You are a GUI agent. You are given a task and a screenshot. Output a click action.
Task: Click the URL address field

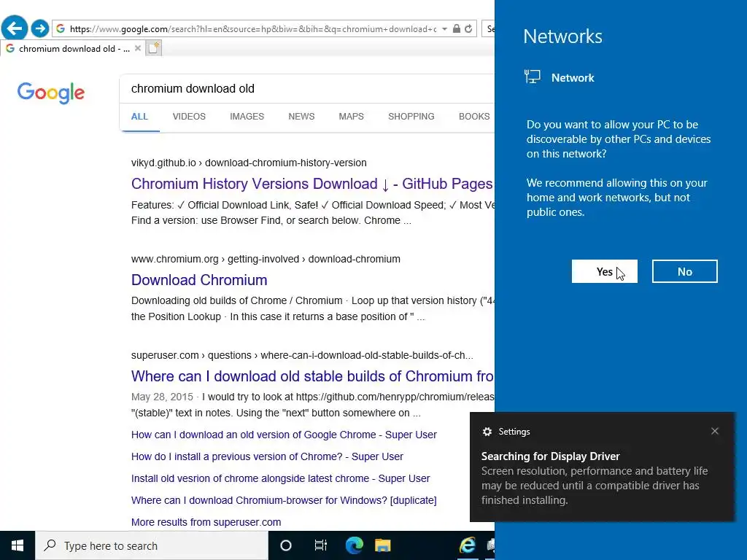click(x=252, y=29)
